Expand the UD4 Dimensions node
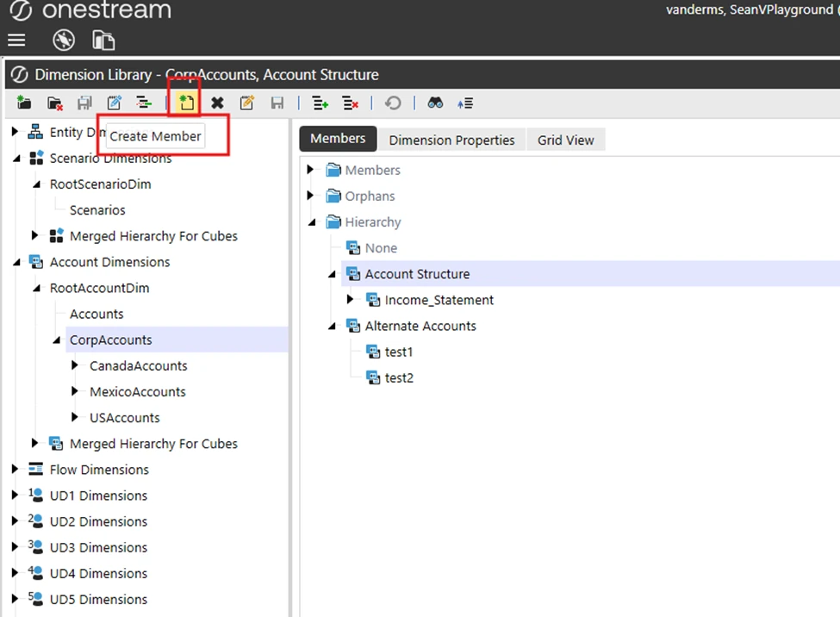840x617 pixels. 15,572
